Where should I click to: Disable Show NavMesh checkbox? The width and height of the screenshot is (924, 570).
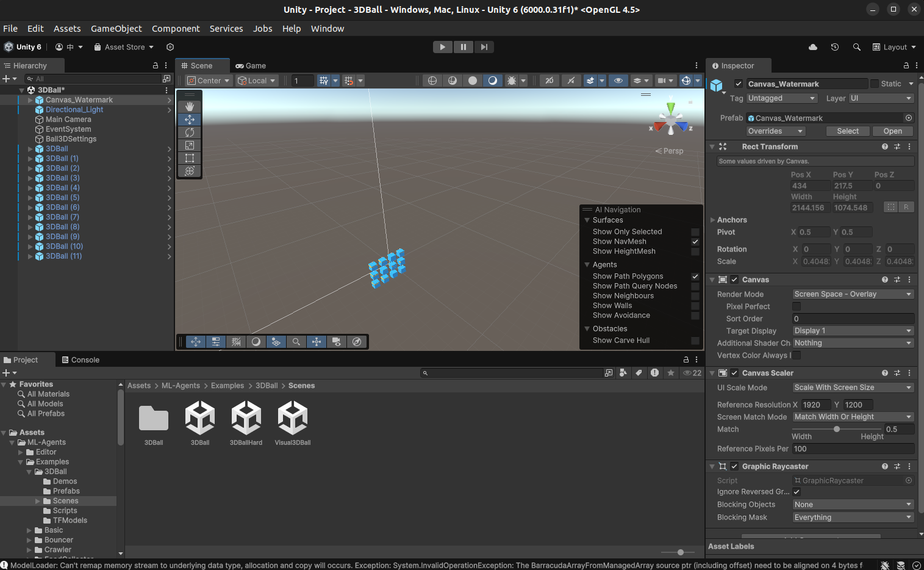click(x=695, y=242)
